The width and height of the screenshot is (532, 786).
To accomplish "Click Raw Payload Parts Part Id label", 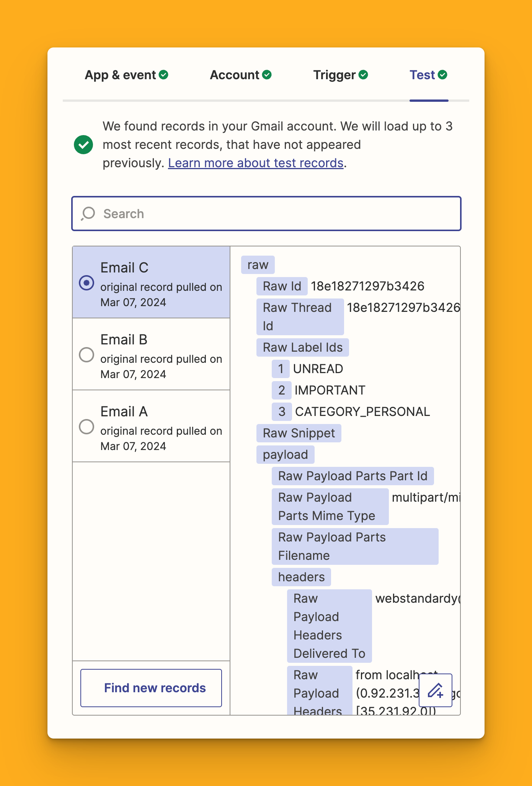I will pyautogui.click(x=353, y=476).
